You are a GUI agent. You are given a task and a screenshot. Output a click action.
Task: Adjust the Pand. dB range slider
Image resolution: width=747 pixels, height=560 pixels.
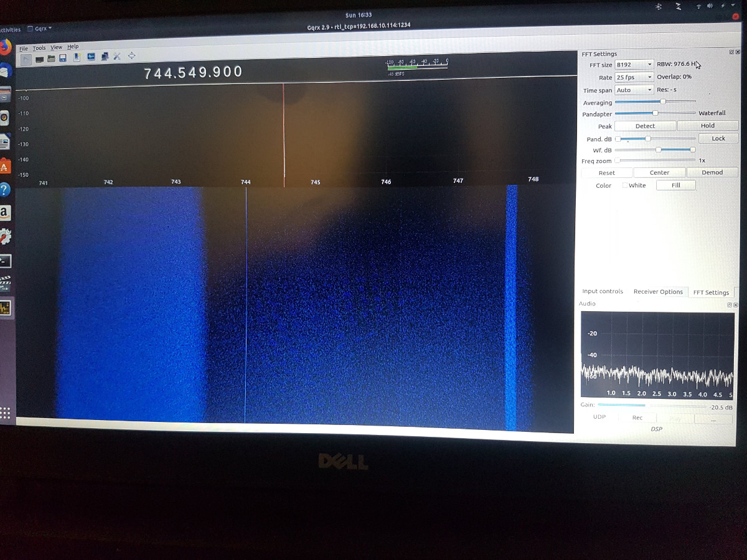(655, 139)
